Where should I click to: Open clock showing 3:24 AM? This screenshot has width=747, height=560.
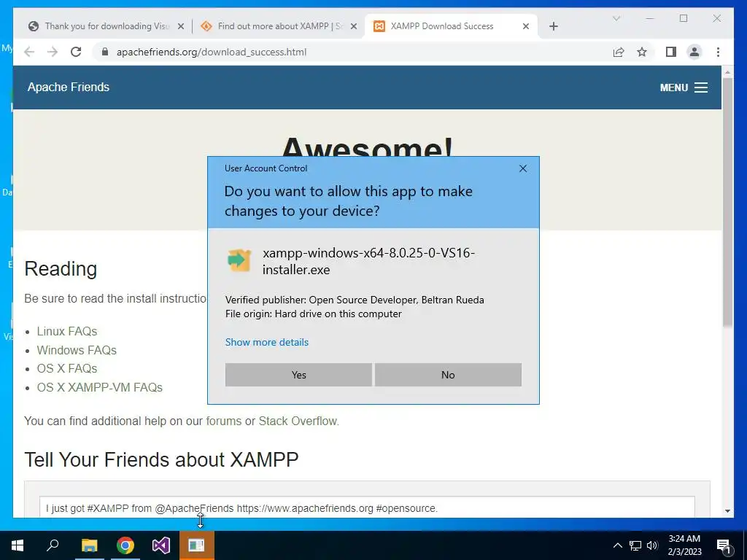tap(684, 545)
